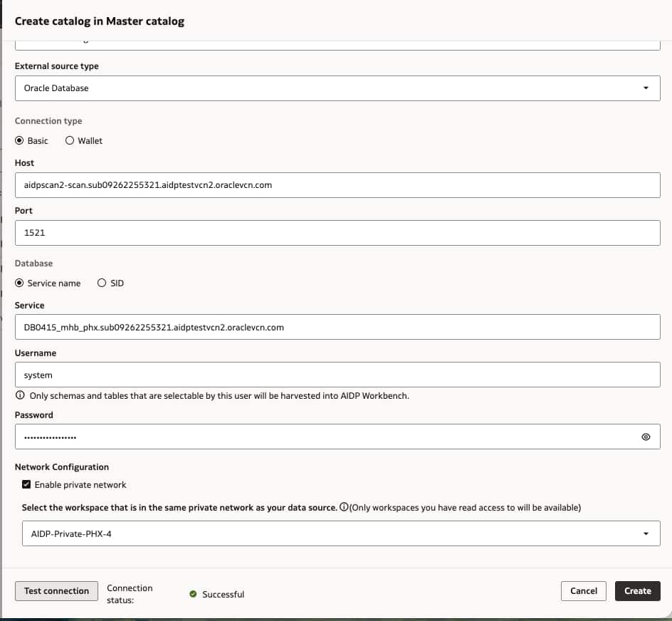Click the Username field containing system
Image resolution: width=672 pixels, height=621 pixels.
click(x=337, y=375)
